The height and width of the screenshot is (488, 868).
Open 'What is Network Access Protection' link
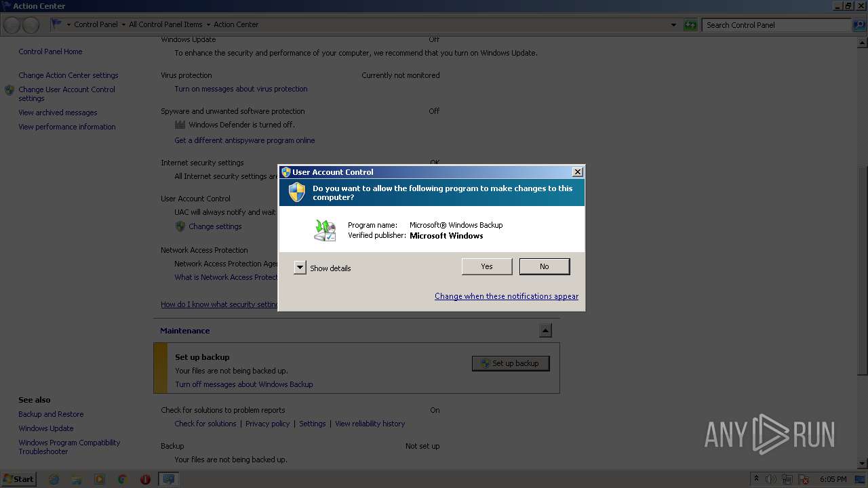(226, 277)
